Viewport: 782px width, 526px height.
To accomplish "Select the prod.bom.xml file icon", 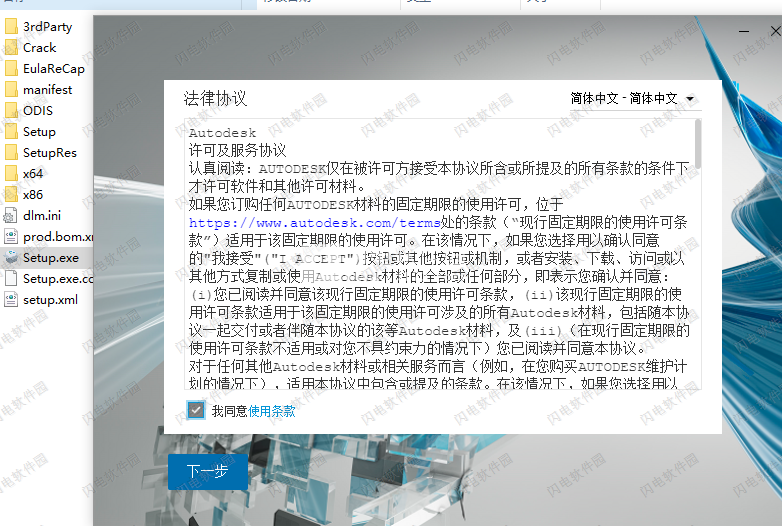I will pos(10,236).
